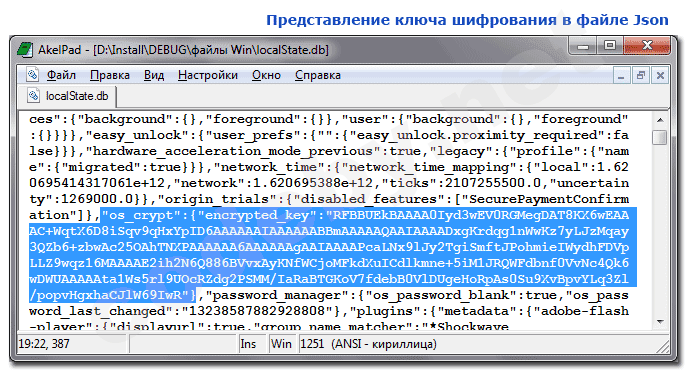
Task: Click the "SecurePaymentConfirm text in editor
Action: click(545, 199)
